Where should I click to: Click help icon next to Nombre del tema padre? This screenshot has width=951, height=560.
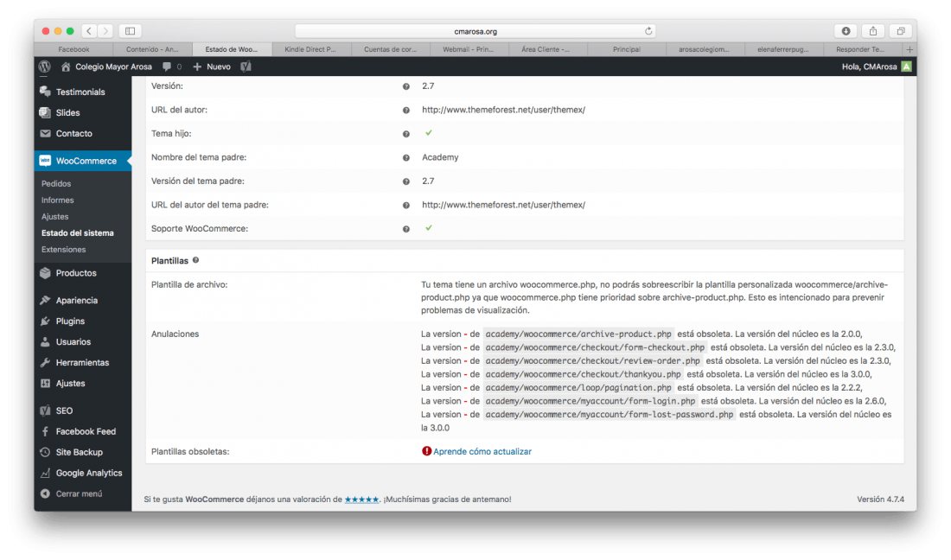[x=405, y=157]
